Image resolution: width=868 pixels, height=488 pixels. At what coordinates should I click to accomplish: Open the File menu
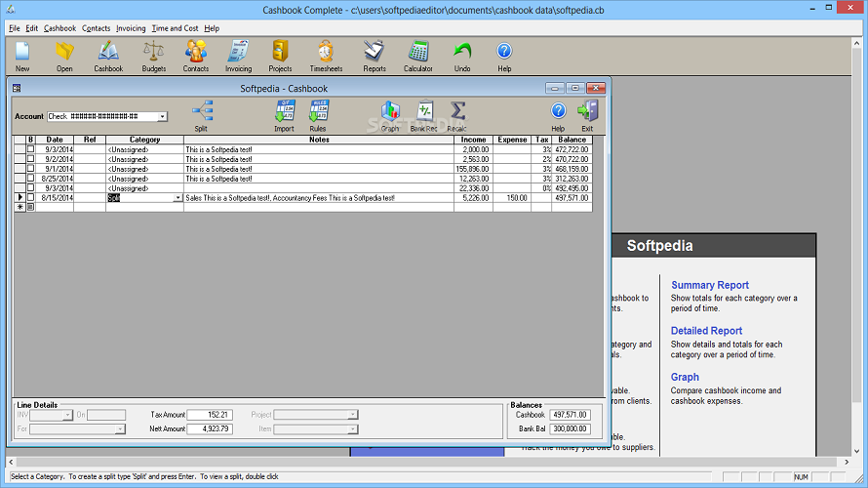click(x=15, y=28)
